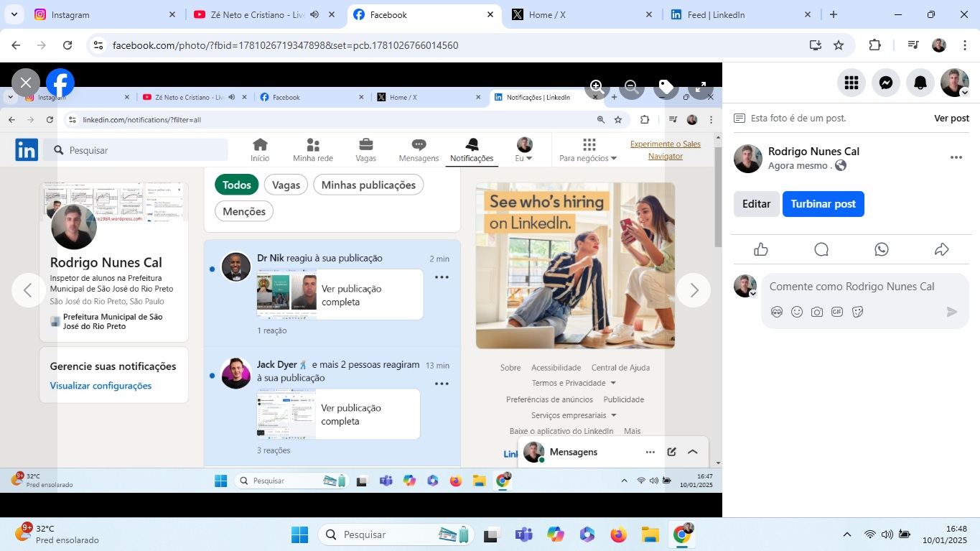This screenshot has height=551, width=980.
Task: View site information icon in address bar
Action: [x=99, y=45]
